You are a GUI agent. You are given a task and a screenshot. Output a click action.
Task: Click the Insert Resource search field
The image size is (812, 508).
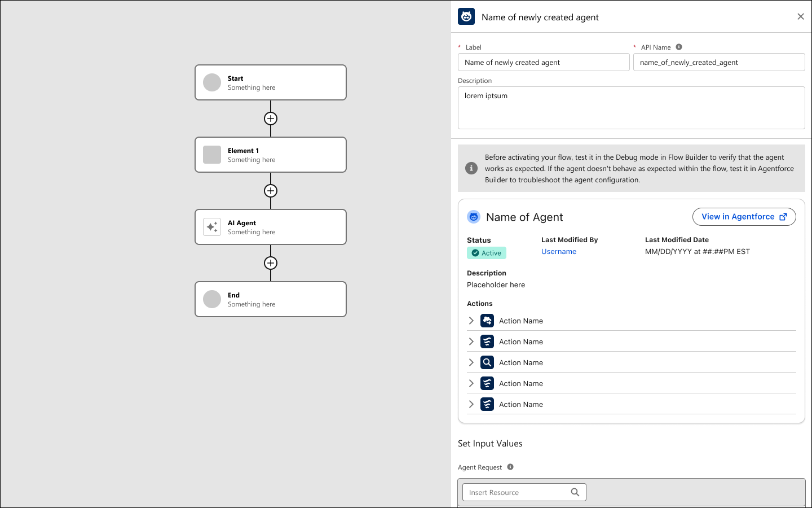(524, 492)
